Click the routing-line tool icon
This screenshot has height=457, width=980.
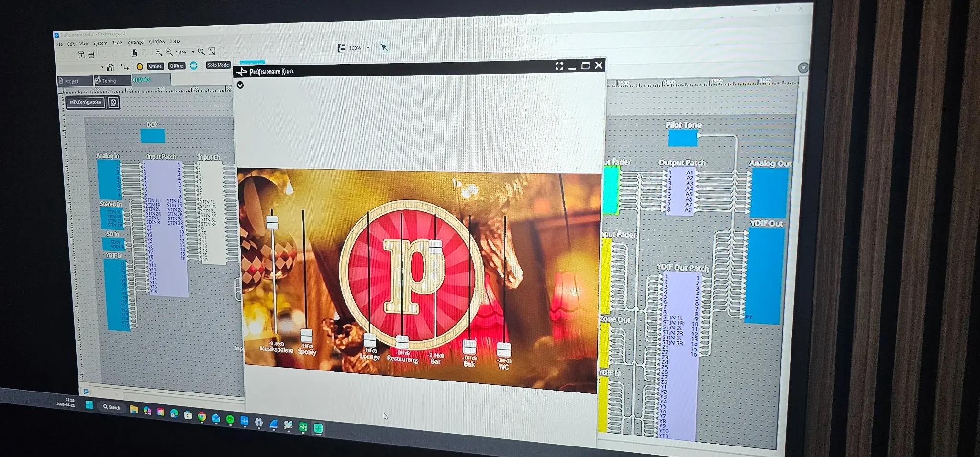pyautogui.click(x=124, y=66)
